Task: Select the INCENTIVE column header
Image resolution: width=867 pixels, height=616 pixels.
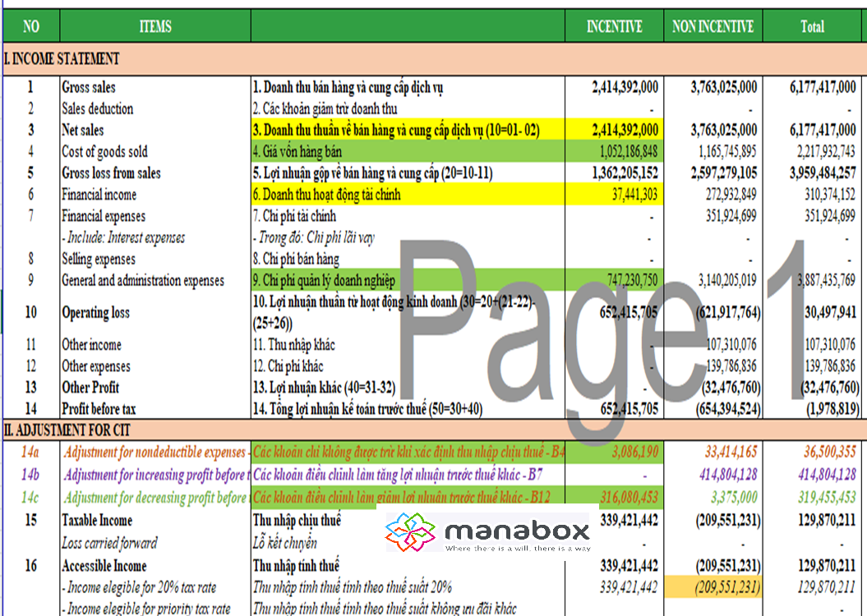Action: 614,26
